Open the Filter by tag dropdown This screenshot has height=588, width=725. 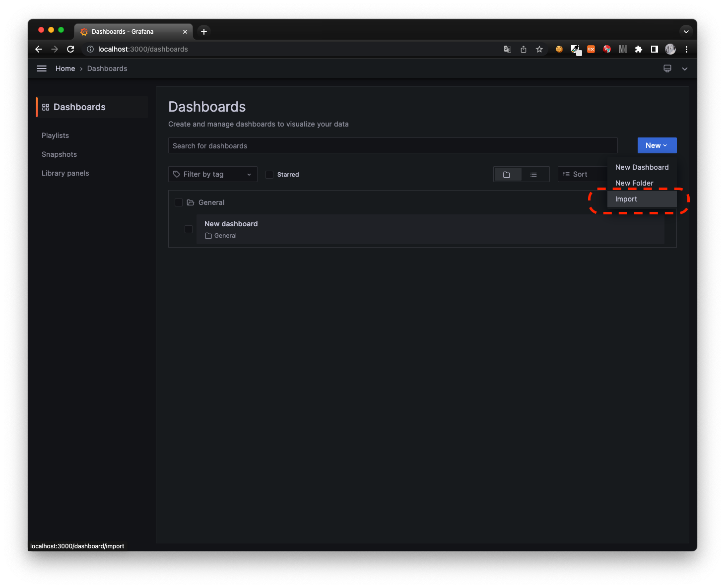213,174
